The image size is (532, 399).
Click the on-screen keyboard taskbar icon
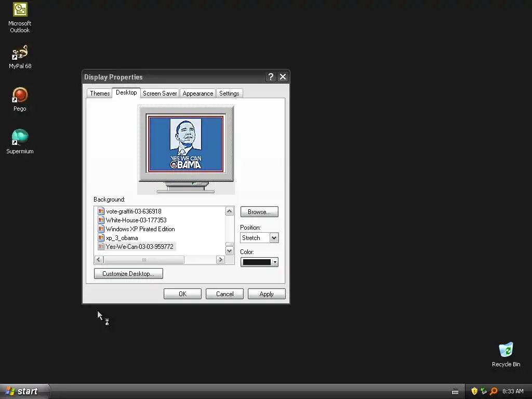click(455, 392)
